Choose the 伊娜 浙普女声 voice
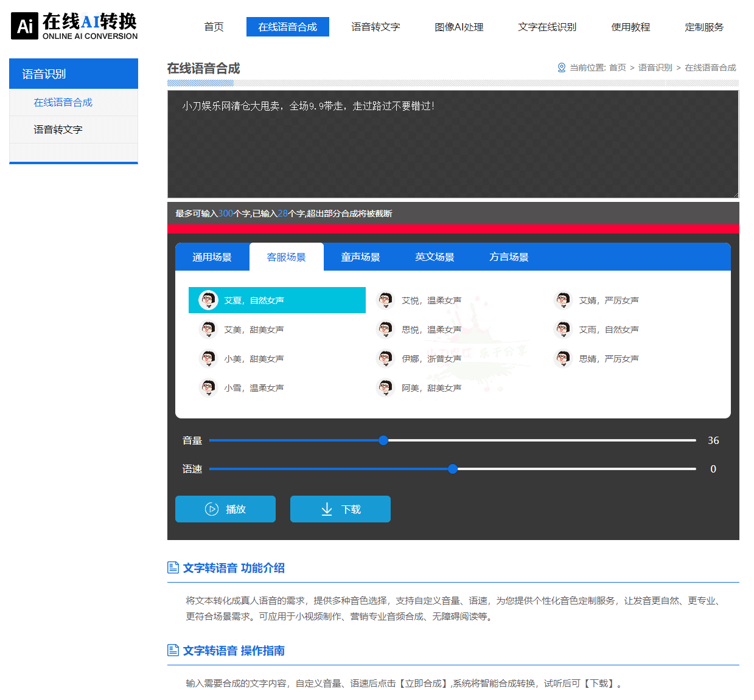 431,359
